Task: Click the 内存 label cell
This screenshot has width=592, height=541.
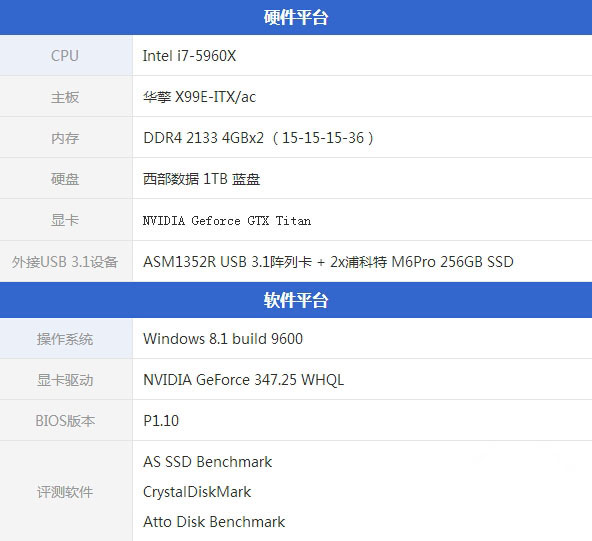Action: [x=66, y=138]
